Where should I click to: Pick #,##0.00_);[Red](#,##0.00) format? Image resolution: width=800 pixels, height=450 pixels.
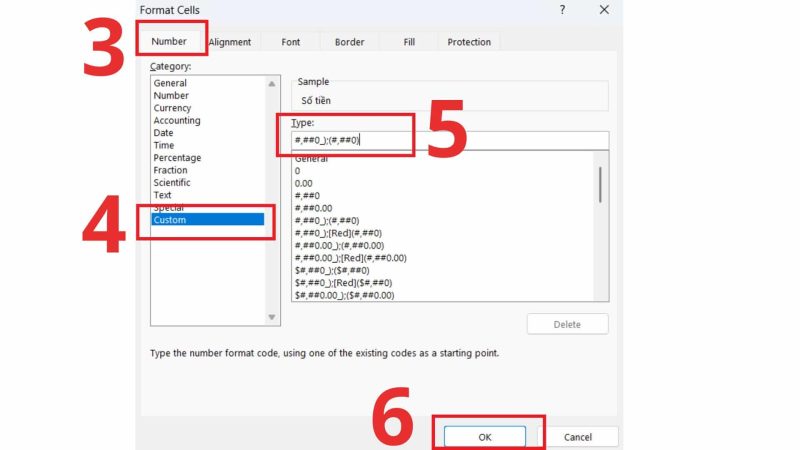351,258
